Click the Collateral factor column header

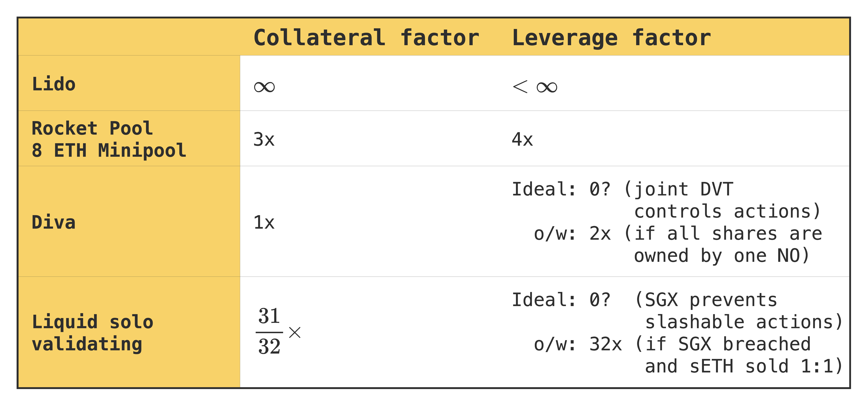point(366,38)
